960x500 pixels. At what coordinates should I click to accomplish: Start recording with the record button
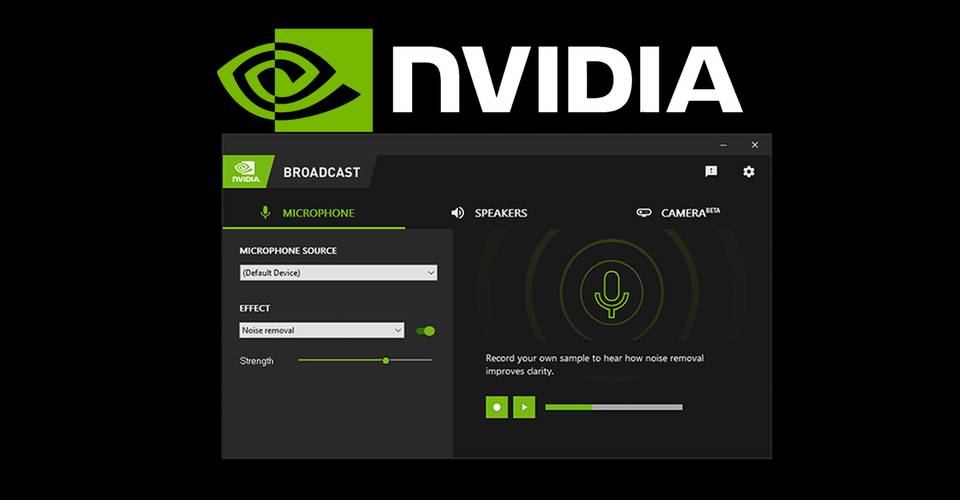497,407
